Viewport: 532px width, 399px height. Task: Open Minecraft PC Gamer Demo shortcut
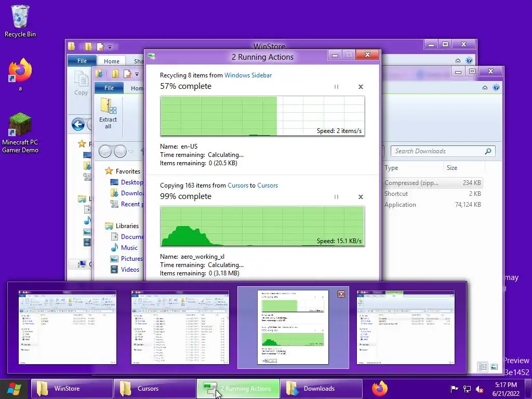coord(20,133)
